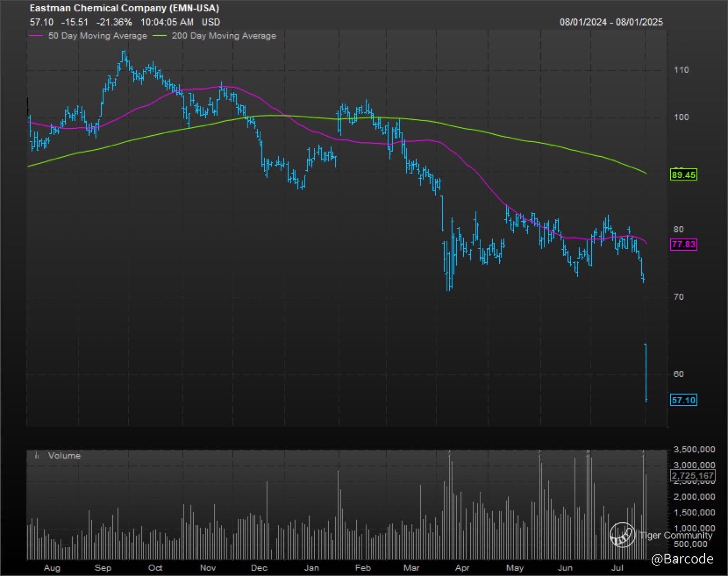Viewport: 728px width, 576px height.
Task: Click the 70 price axis label
Action: 678,297
